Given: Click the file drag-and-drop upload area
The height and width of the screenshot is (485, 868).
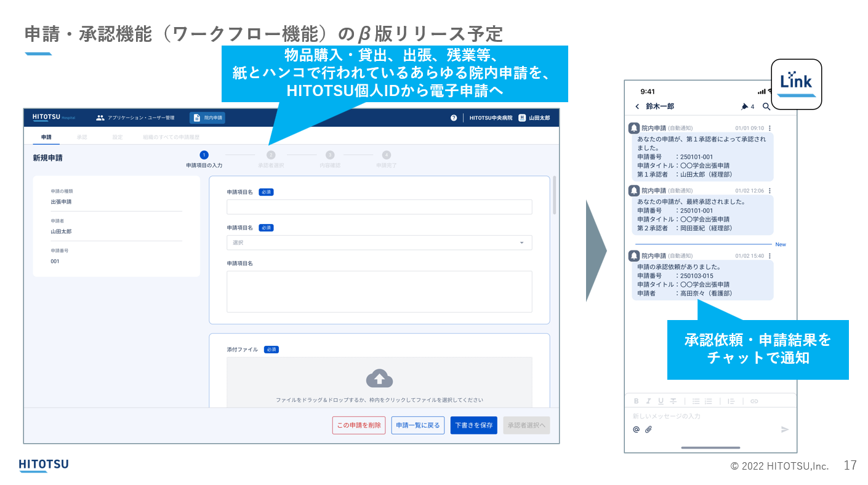Looking at the screenshot, I should pyautogui.click(x=379, y=382).
